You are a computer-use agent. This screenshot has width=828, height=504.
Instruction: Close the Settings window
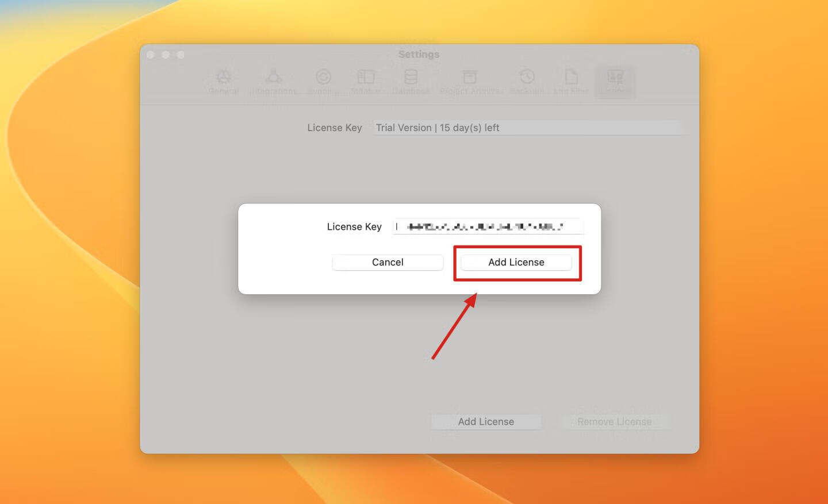pyautogui.click(x=151, y=55)
